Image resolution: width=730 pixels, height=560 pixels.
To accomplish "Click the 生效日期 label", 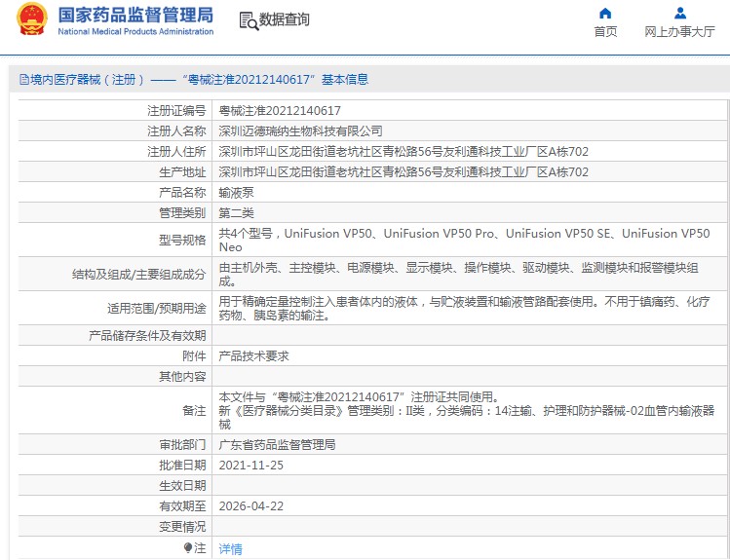I will click(182, 486).
